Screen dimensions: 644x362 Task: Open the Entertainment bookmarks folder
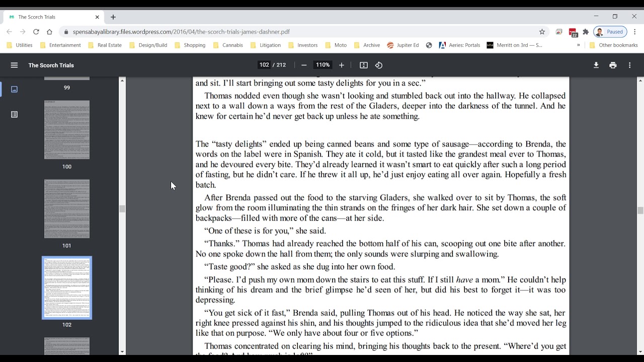[60, 45]
